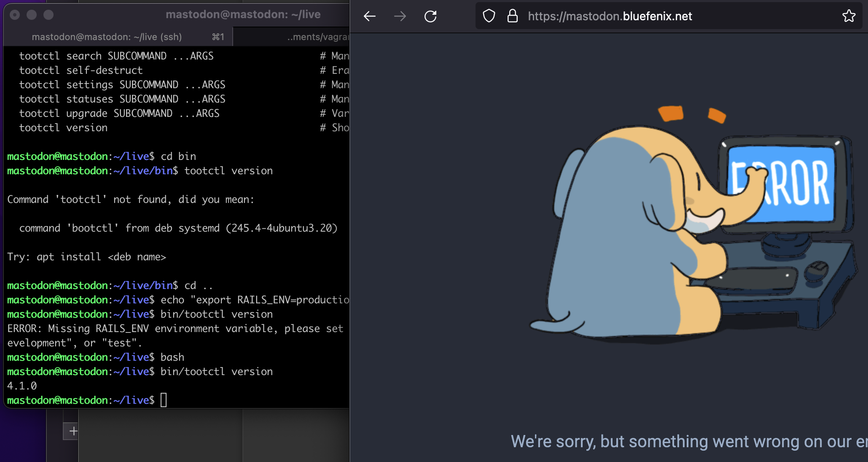Click "Command 'tootctl' not found" message

131,199
